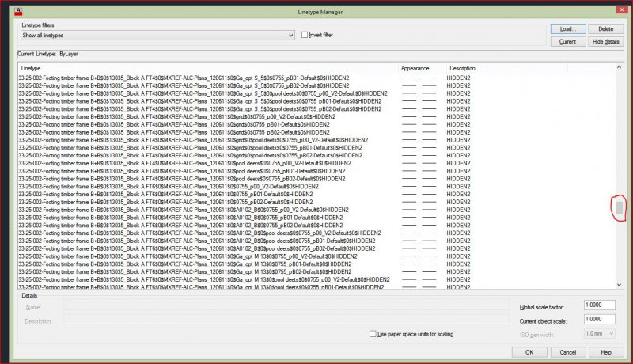Select row 'Ga_opt S_5$0$pool deets$0$0755_pB01-Default'
The width and height of the screenshot is (633, 364).
tap(317, 101)
